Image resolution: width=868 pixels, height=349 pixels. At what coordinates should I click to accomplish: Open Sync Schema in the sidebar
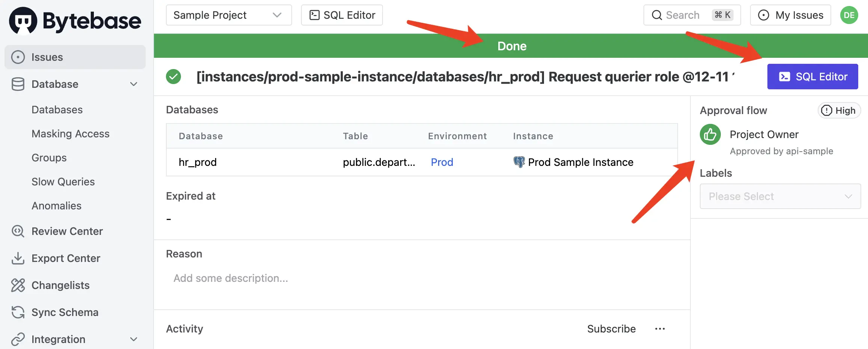point(65,312)
